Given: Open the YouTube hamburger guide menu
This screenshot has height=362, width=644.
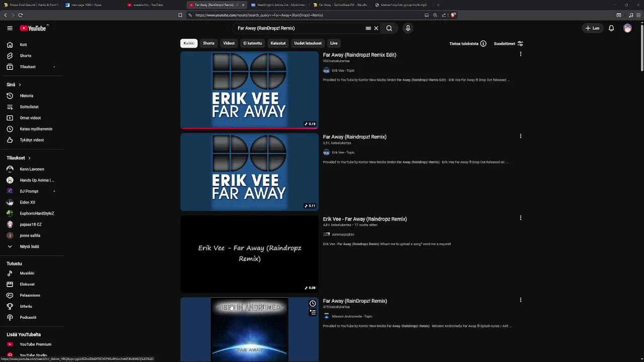Looking at the screenshot, I should 10,28.
